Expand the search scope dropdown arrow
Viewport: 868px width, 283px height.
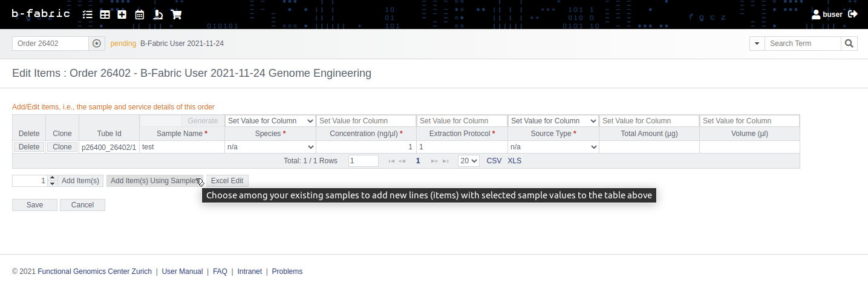(x=757, y=44)
